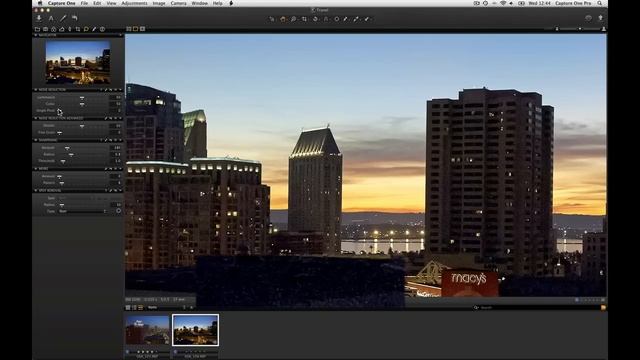This screenshot has width=640, height=360.
Task: Open the Details magnifier tool tab
Action: pos(86,29)
